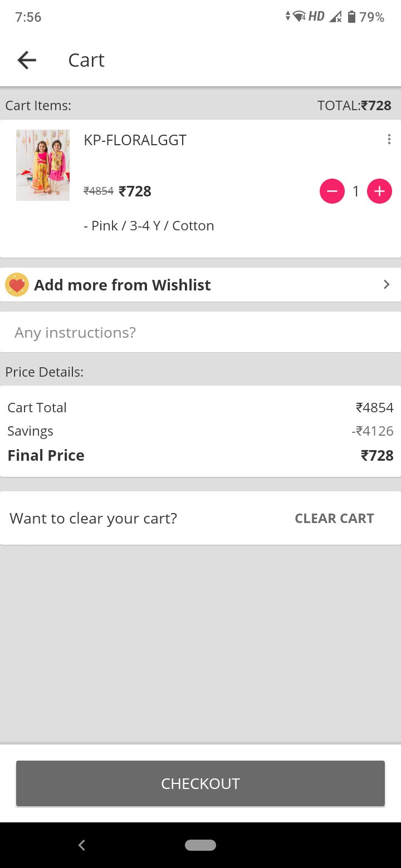Tap the ₹728 discounted item price
Image resolution: width=401 pixels, height=868 pixels.
pyautogui.click(x=135, y=191)
